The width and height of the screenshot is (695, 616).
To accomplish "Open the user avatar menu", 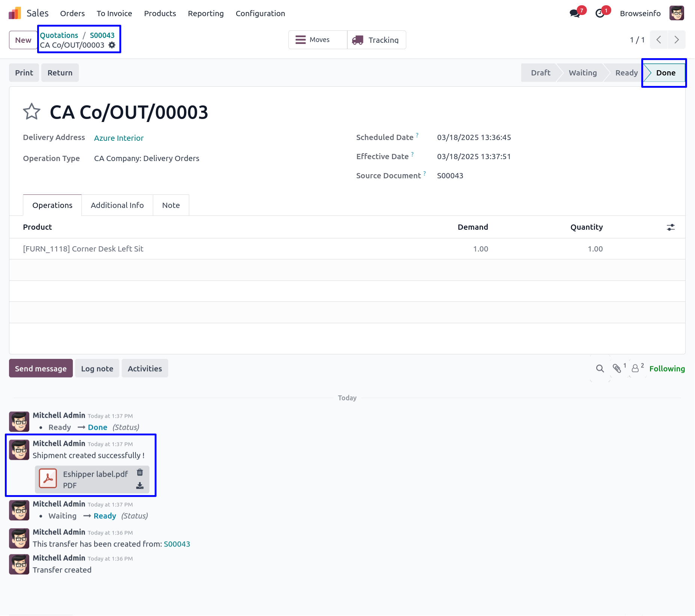I will [677, 14].
